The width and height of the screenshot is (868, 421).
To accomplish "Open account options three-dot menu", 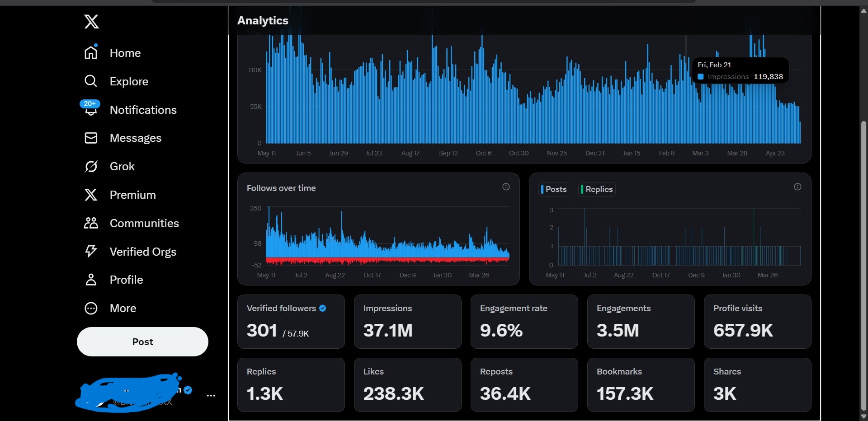I will pos(211,396).
